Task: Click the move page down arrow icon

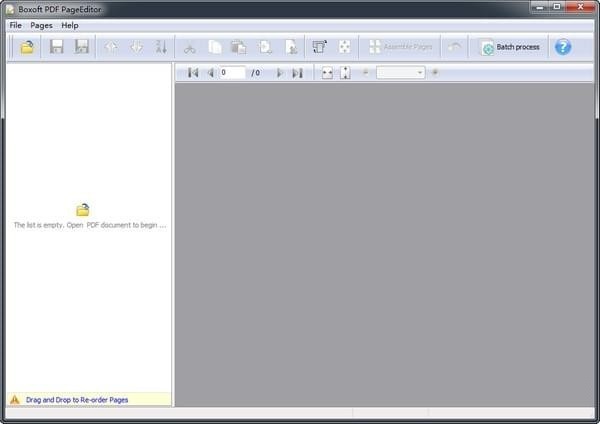Action: [136, 47]
